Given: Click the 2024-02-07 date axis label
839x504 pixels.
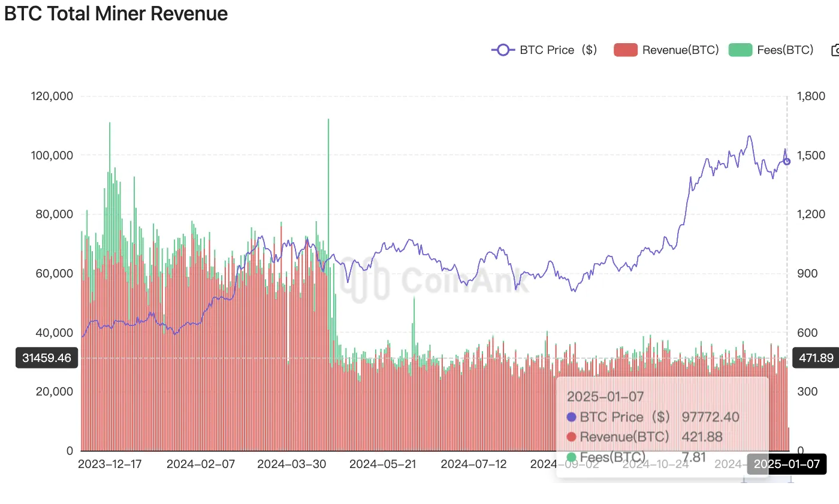Looking at the screenshot, I should click(x=201, y=464).
